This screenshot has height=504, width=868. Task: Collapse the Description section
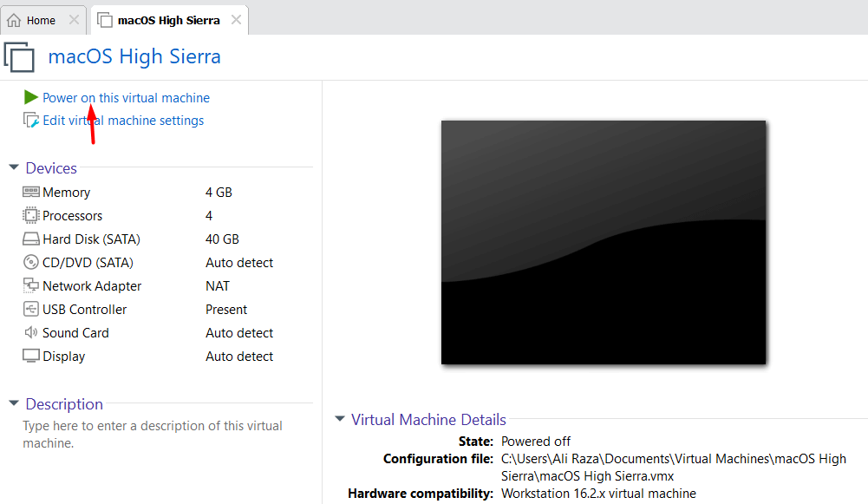click(14, 403)
